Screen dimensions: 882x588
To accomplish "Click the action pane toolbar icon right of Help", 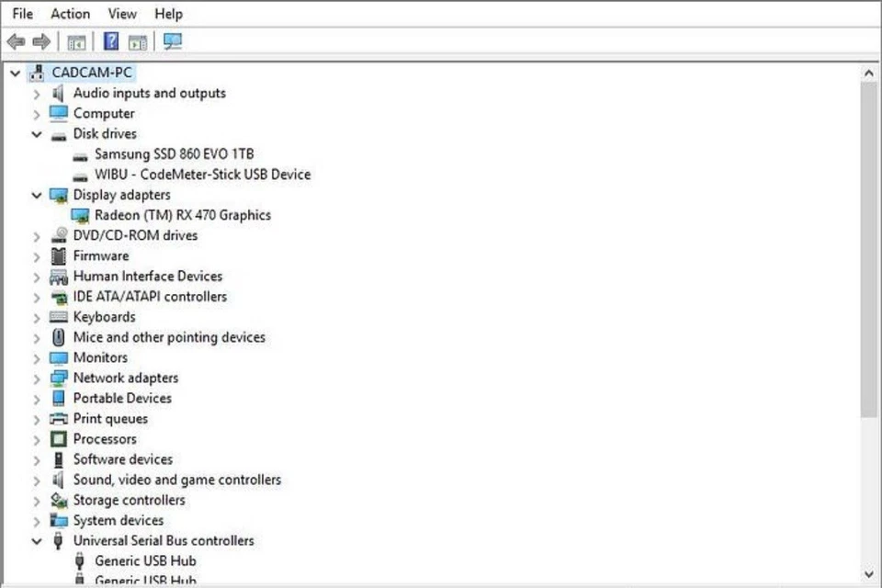I will click(x=138, y=41).
